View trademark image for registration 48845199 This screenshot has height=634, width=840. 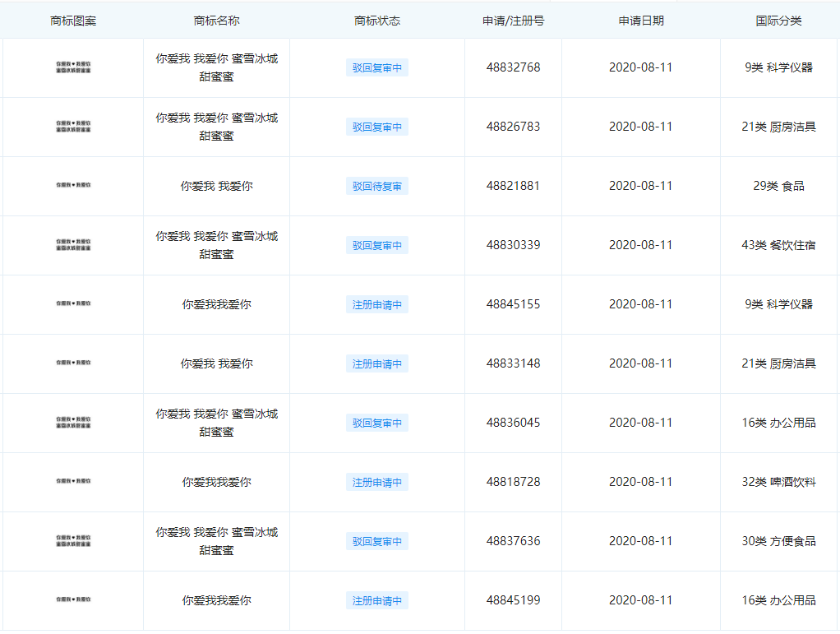point(73,600)
